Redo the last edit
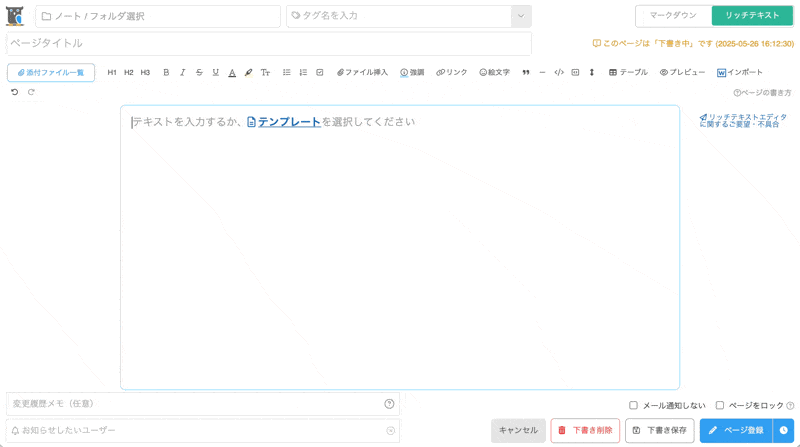Viewport: 800px width, 447px height. tap(31, 92)
